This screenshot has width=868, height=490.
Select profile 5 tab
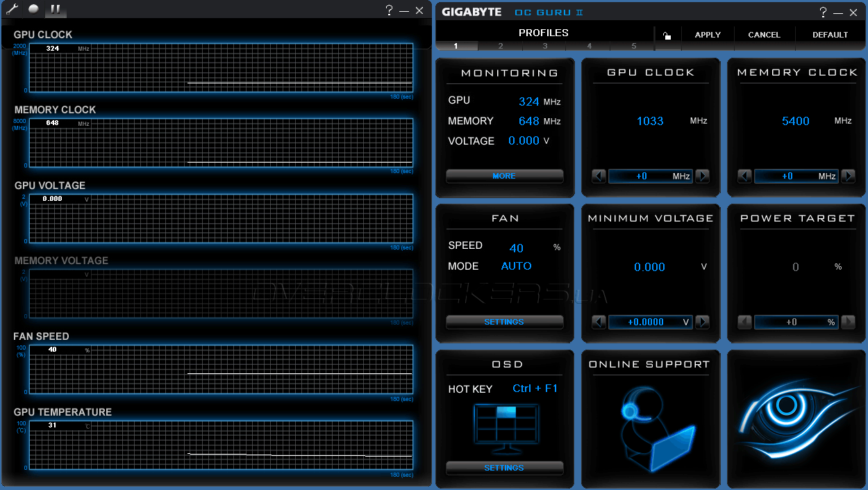[633, 46]
